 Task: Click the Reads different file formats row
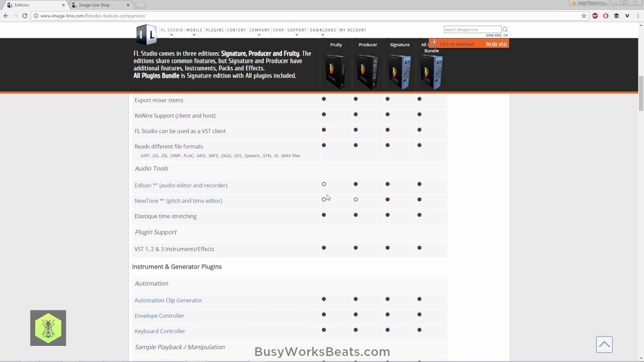(289, 150)
